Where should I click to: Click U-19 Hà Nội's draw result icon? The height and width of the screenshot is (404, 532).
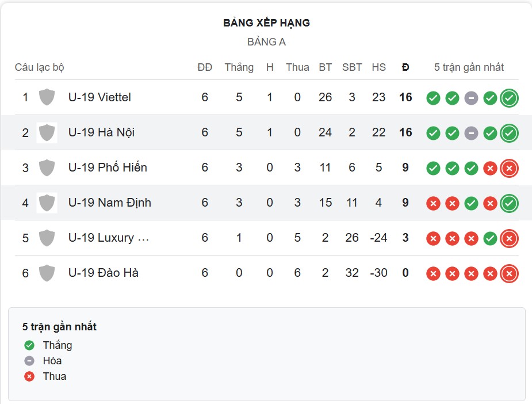coord(471,133)
